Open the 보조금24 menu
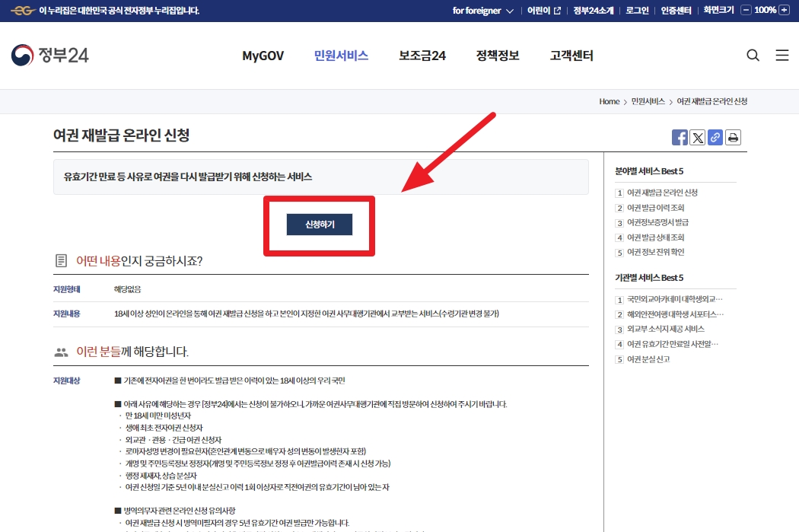Viewport: 799px width, 532px height. pyautogui.click(x=422, y=56)
